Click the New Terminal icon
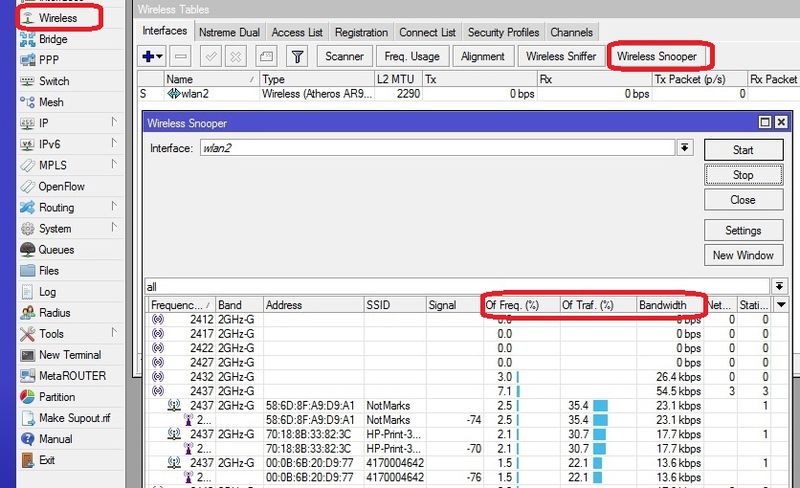The height and width of the screenshot is (488, 800). tap(28, 355)
